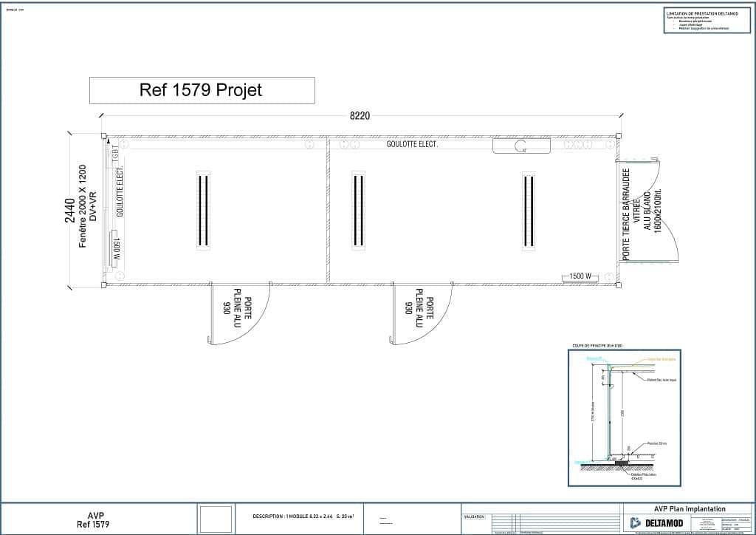Select the 2440 width dimension label
Image resolution: width=756 pixels, height=535 pixels.
(69, 210)
